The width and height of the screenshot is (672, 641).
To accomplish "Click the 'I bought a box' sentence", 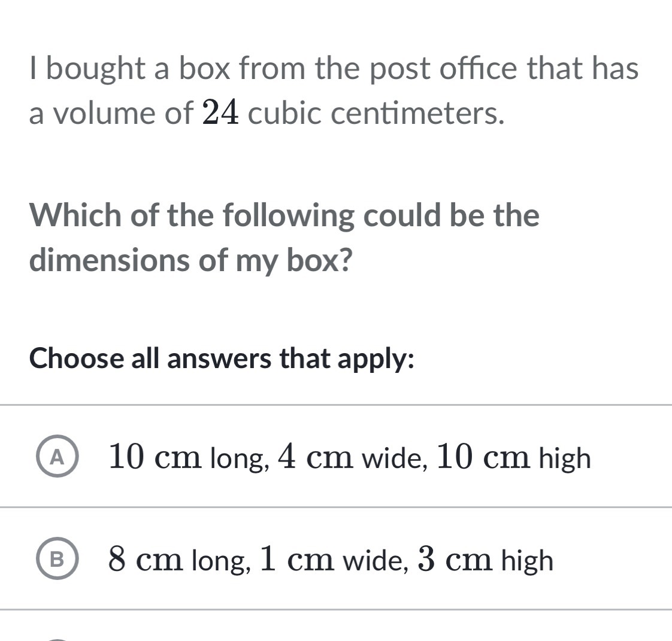I will click(x=334, y=90).
